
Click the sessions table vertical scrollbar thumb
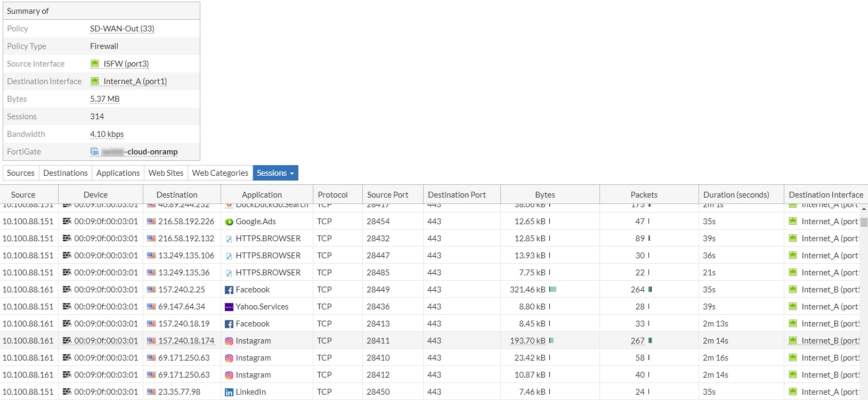tap(864, 223)
